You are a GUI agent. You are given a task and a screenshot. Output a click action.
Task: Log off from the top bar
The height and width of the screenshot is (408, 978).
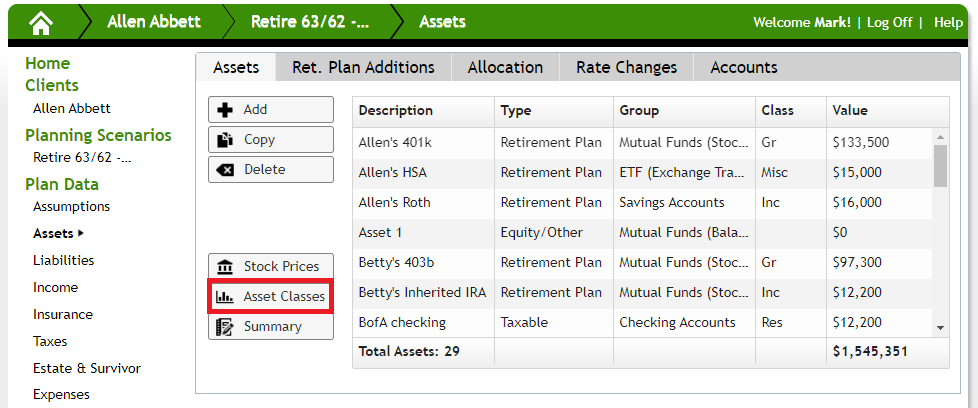[889, 22]
